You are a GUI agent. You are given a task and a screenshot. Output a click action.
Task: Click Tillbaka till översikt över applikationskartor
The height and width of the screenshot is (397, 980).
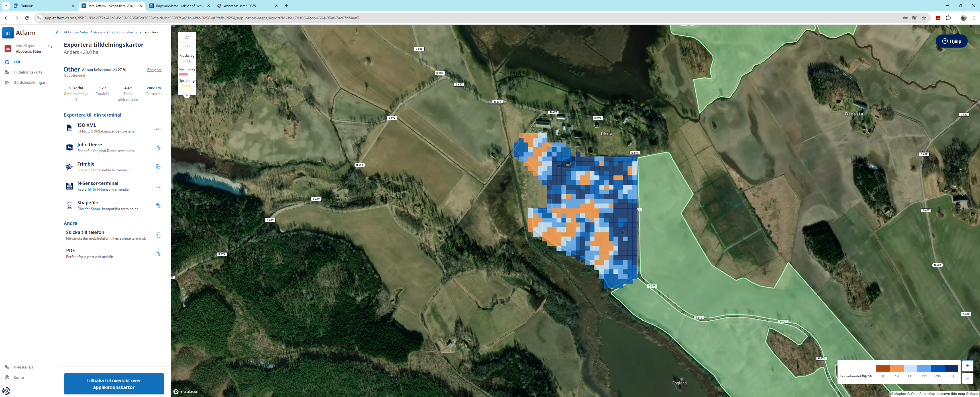114,384
